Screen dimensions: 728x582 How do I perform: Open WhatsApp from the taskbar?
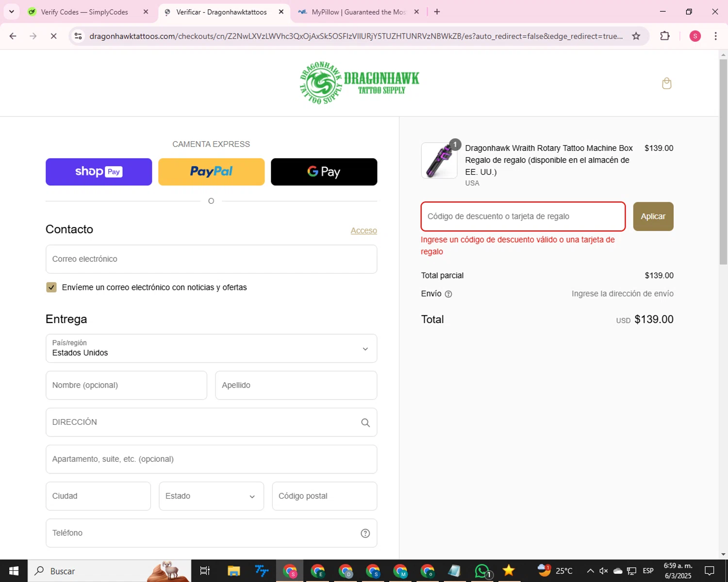tap(482, 571)
